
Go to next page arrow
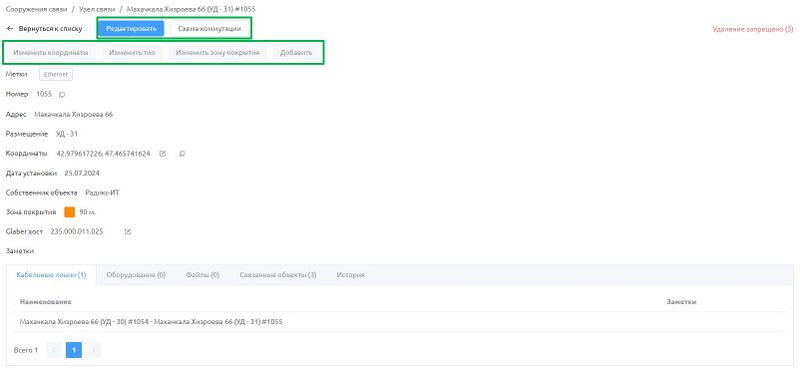click(94, 350)
